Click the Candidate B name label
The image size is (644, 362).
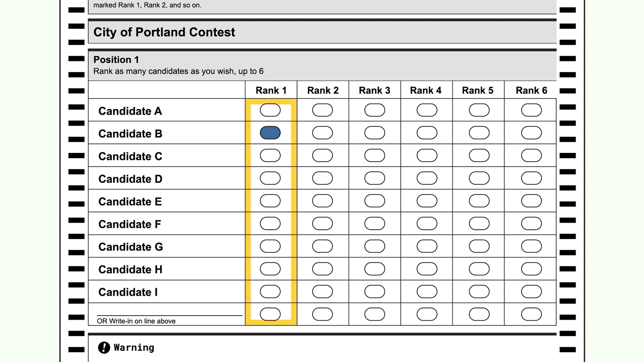[130, 134]
